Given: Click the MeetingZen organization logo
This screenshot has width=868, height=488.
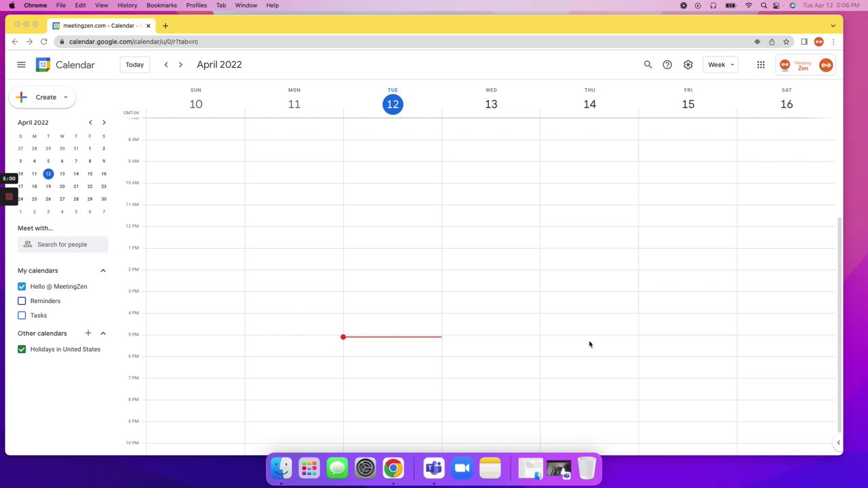Looking at the screenshot, I should [795, 65].
